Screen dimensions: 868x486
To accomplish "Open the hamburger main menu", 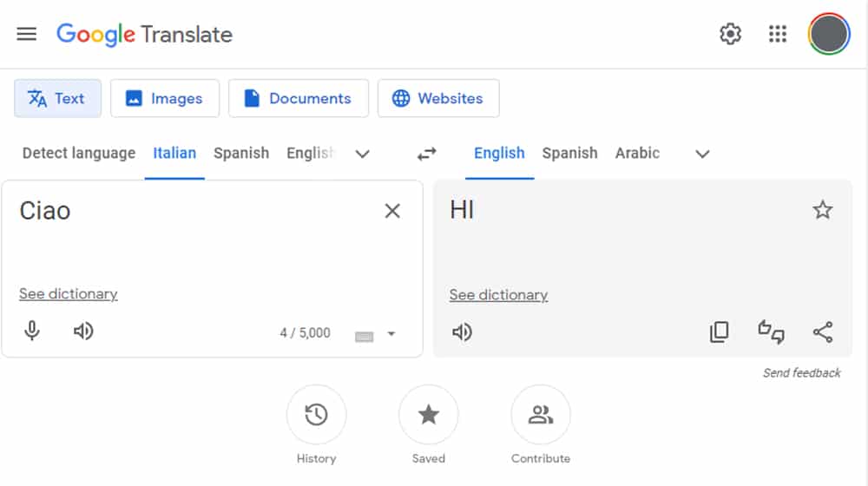I will 27,35.
